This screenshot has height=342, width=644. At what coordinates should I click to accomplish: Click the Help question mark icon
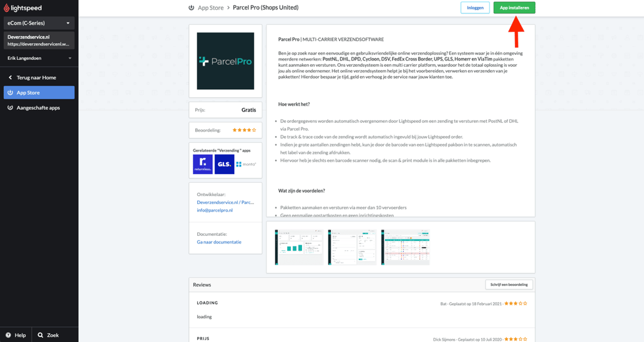click(9, 335)
